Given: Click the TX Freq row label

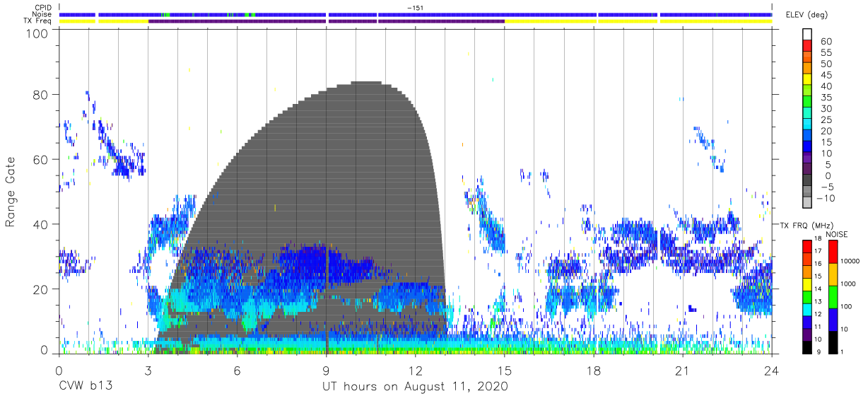Looking at the screenshot, I should 39,21.
